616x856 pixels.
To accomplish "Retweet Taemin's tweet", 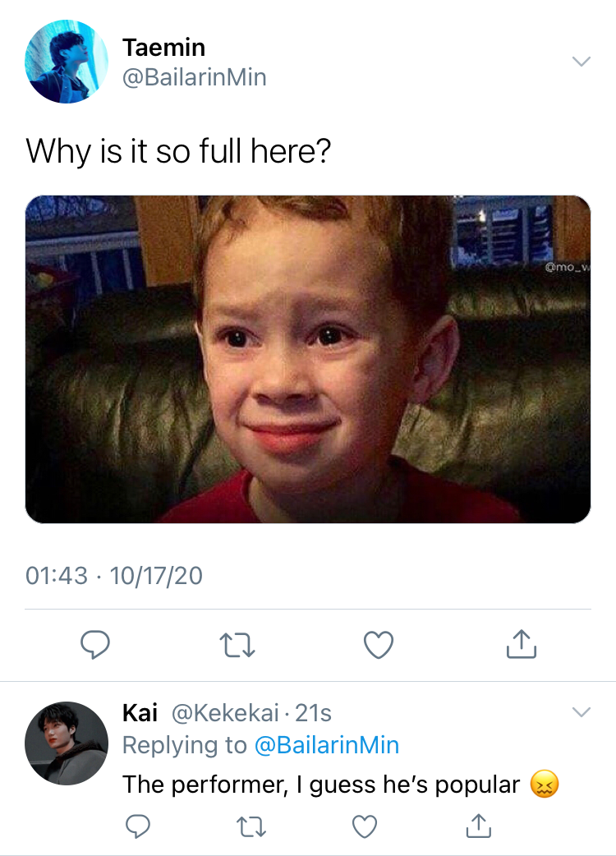I will [x=237, y=645].
